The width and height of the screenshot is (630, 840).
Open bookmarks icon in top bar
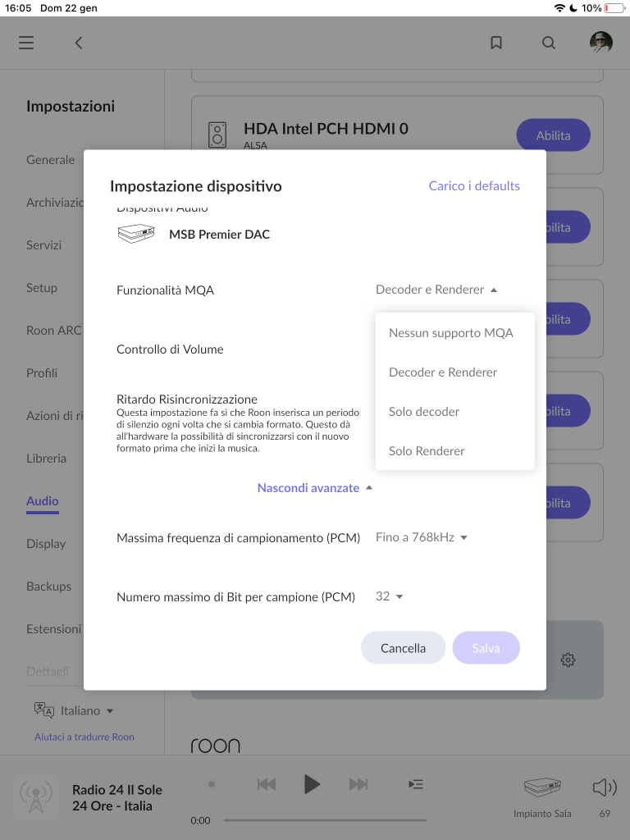point(496,43)
